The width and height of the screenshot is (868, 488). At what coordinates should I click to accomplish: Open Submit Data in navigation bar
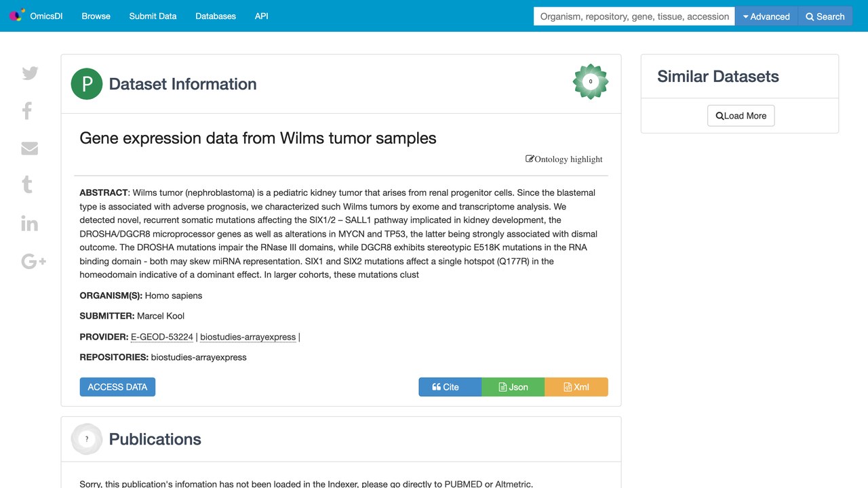coord(153,16)
